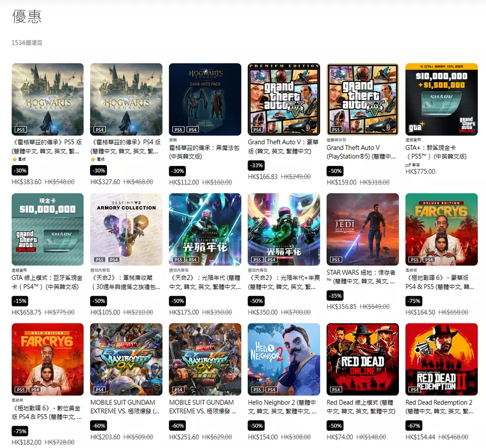Click the price 'HK$175.00'

pyautogui.click(x=184, y=312)
